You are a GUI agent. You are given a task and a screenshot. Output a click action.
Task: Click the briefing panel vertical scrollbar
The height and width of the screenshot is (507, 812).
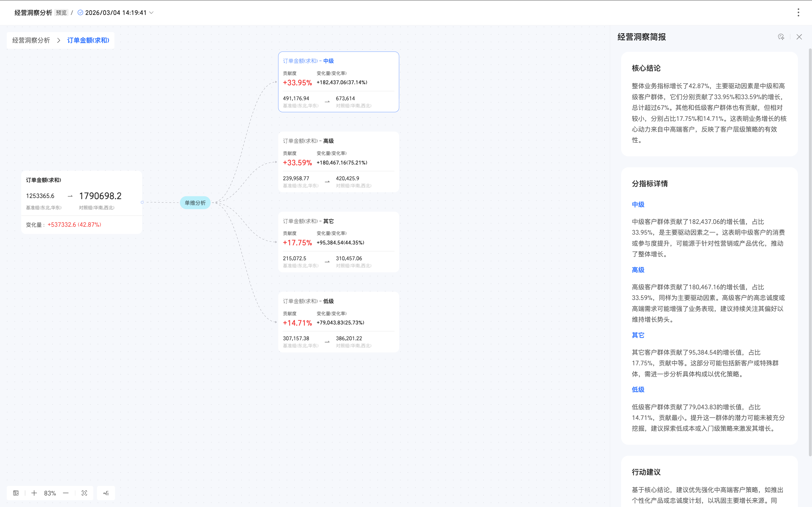(x=810, y=252)
